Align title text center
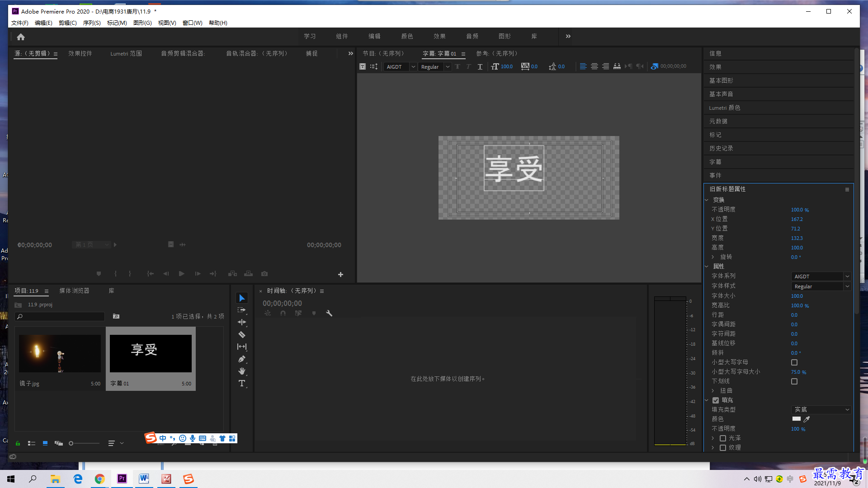The height and width of the screenshot is (488, 868). (x=594, y=66)
